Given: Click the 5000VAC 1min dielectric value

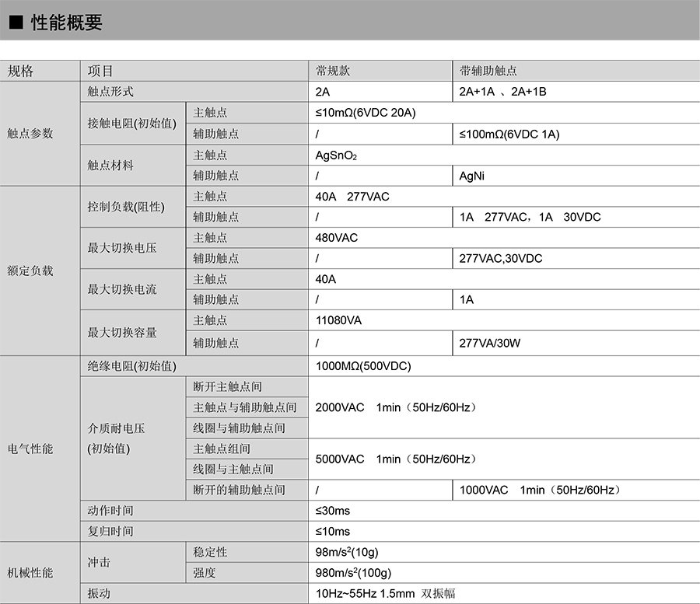Looking at the screenshot, I should tap(395, 459).
